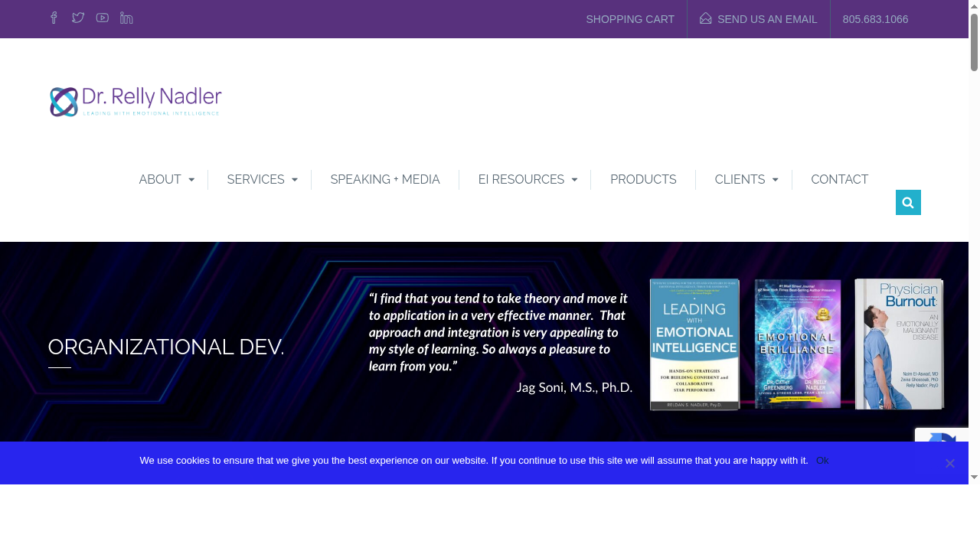The width and height of the screenshot is (980, 551).
Task: Open the LinkedIn social icon
Action: [126, 18]
